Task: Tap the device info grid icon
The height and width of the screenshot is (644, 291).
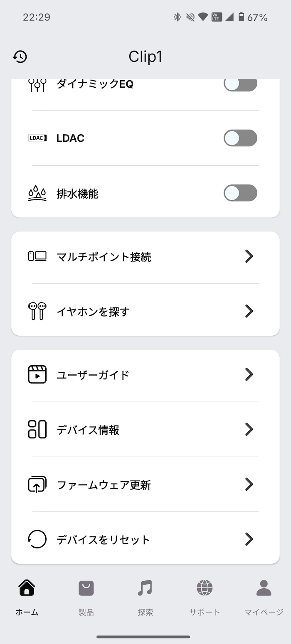Action: pyautogui.click(x=37, y=429)
